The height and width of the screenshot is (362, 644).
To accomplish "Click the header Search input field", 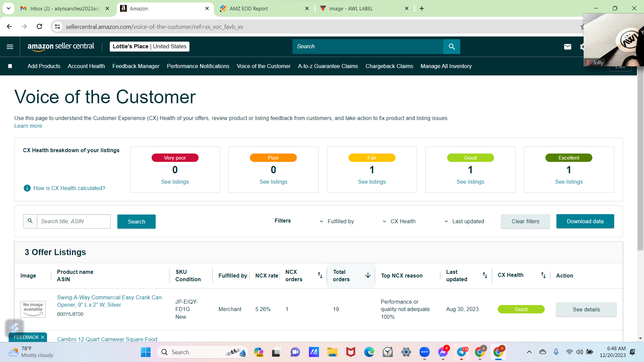I will click(368, 47).
